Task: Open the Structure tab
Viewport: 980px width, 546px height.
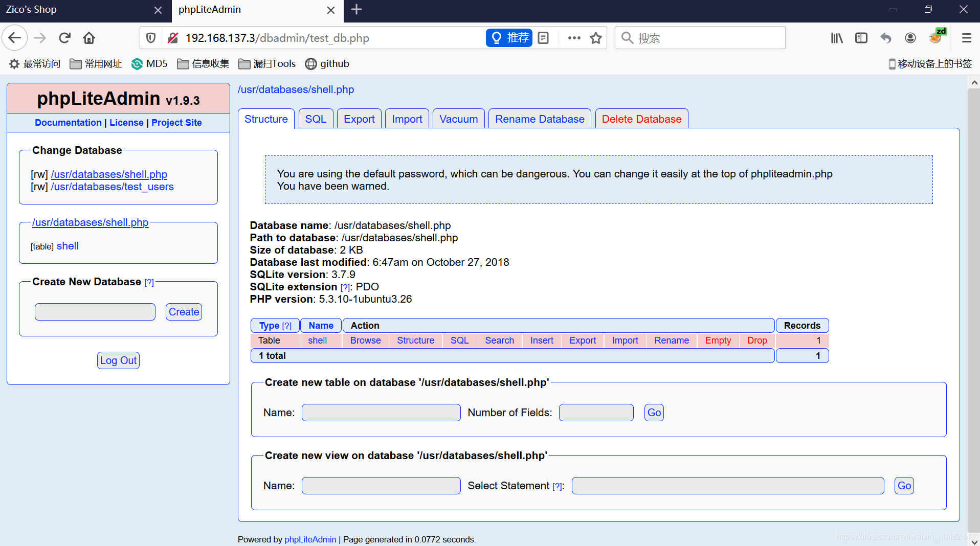Action: 266,119
